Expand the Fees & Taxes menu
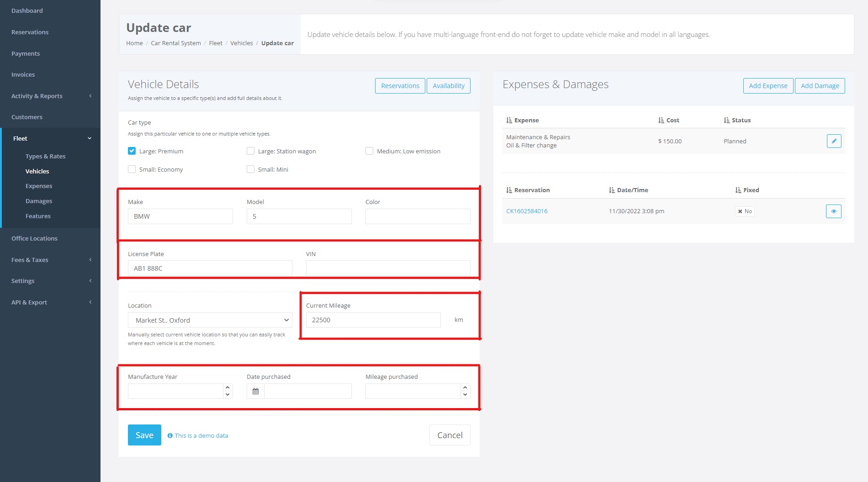868x482 pixels. point(50,260)
